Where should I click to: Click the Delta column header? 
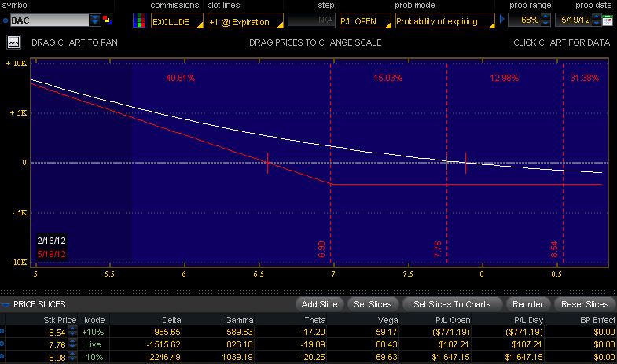coord(171,320)
